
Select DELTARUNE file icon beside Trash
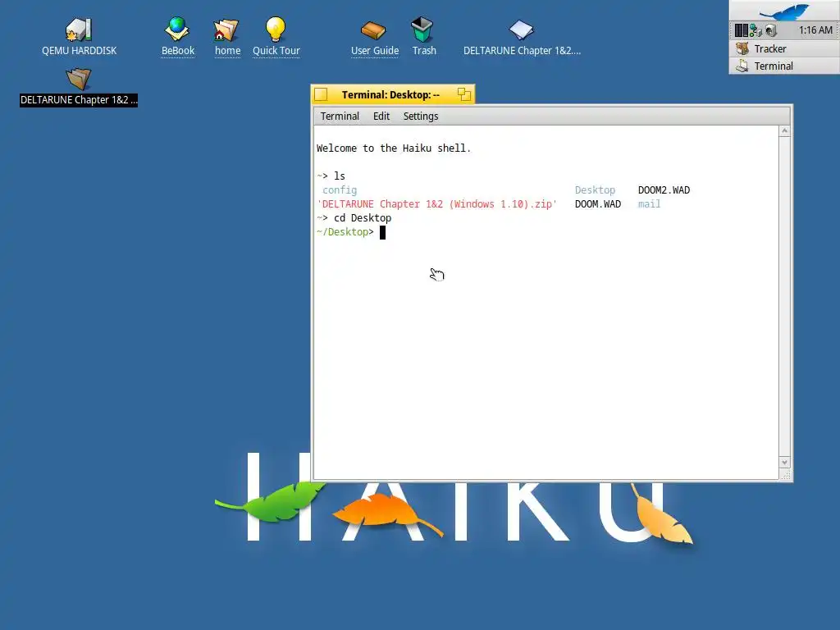(521, 30)
